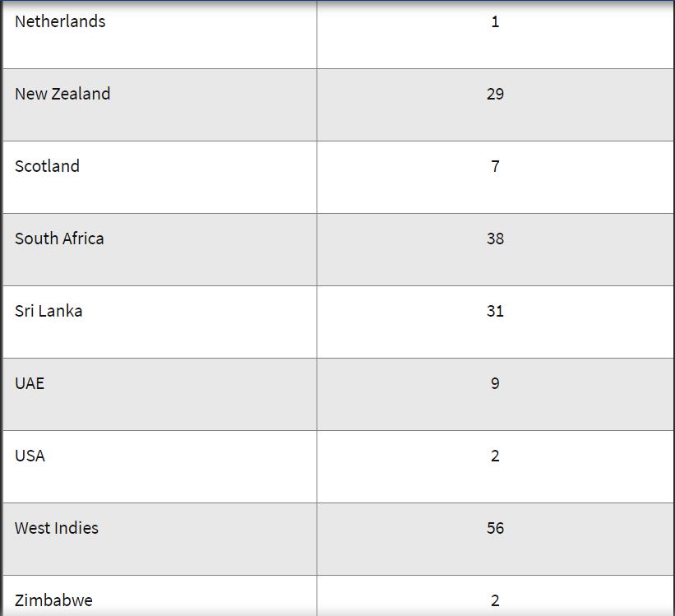Select the value 2 in Zimbabwe row
The image size is (675, 616).
495,600
